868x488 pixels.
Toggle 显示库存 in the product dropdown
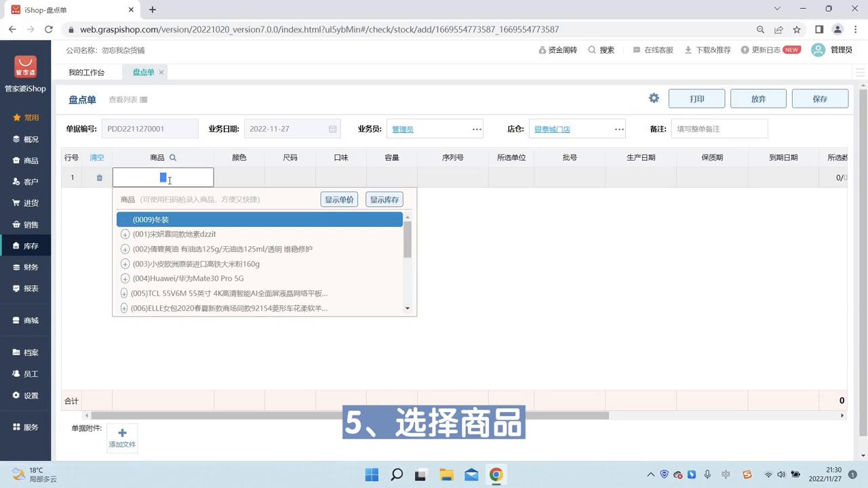[x=384, y=199]
